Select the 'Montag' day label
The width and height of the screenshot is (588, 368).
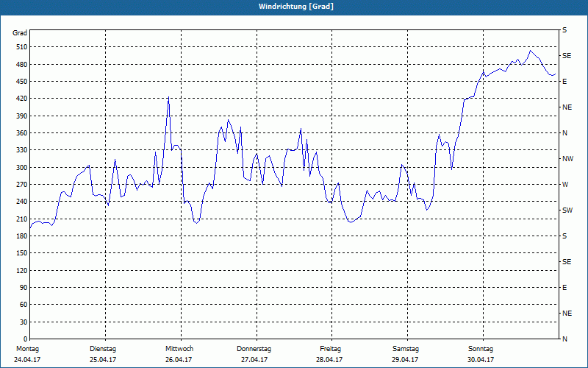pyautogui.click(x=27, y=349)
